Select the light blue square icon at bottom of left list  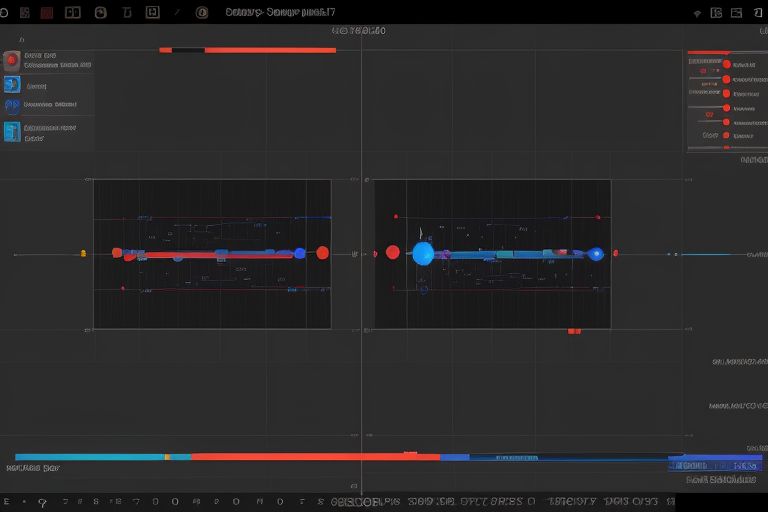pos(11,132)
